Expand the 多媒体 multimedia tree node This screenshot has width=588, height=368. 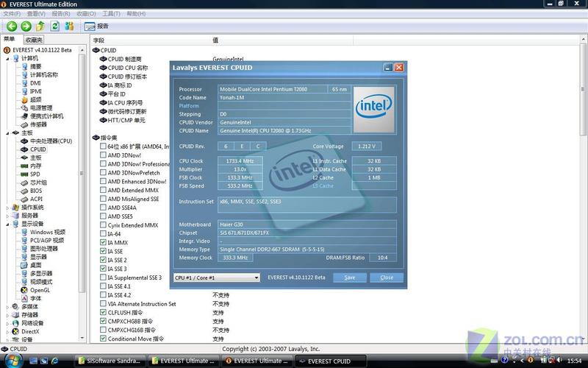(x=7, y=307)
